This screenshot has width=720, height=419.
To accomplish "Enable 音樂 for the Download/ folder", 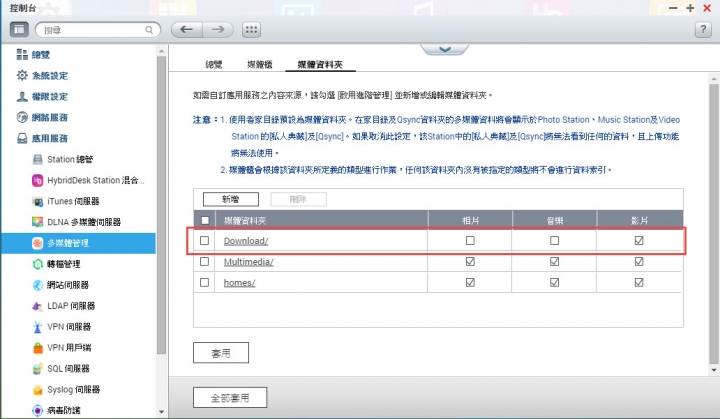I will [x=554, y=240].
